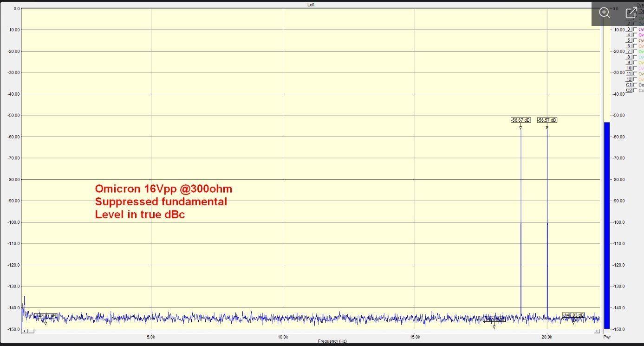Open image in new window icon
Image resolution: width=644 pixels, height=346 pixels.
point(631,13)
